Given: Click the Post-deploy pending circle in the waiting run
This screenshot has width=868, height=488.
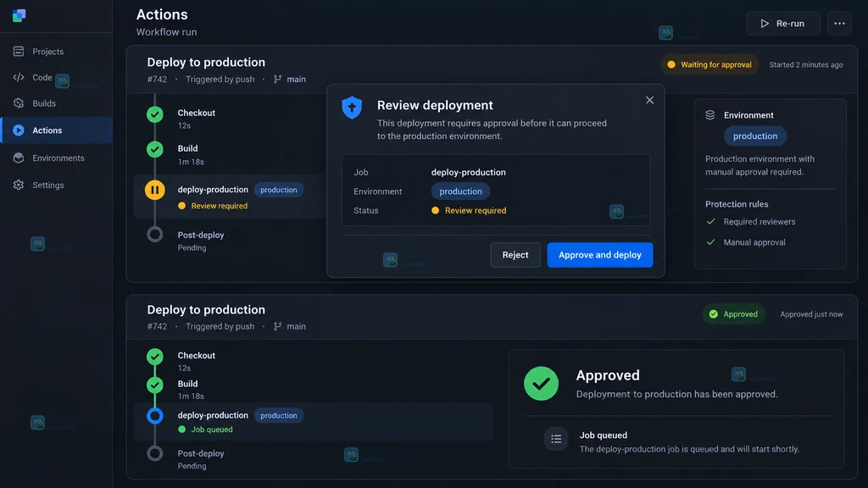Looking at the screenshot, I should [155, 235].
